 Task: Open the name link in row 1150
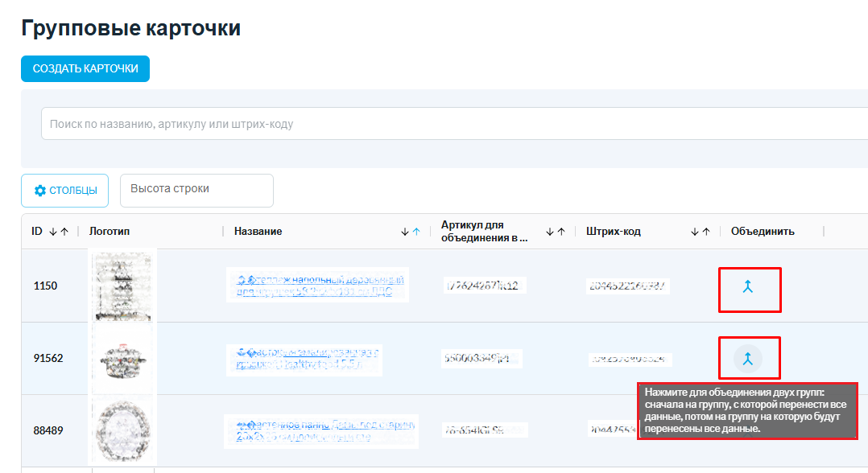tap(320, 286)
